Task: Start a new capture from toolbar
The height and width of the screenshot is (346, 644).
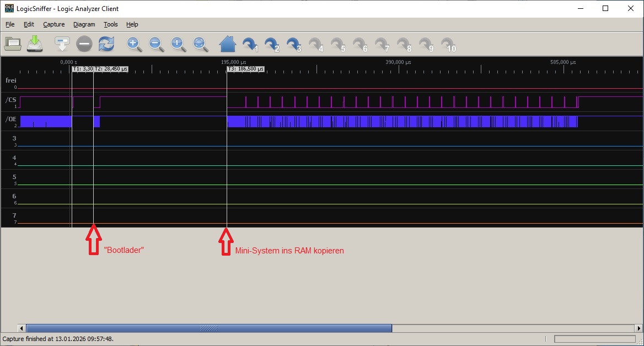Action: (x=62, y=44)
